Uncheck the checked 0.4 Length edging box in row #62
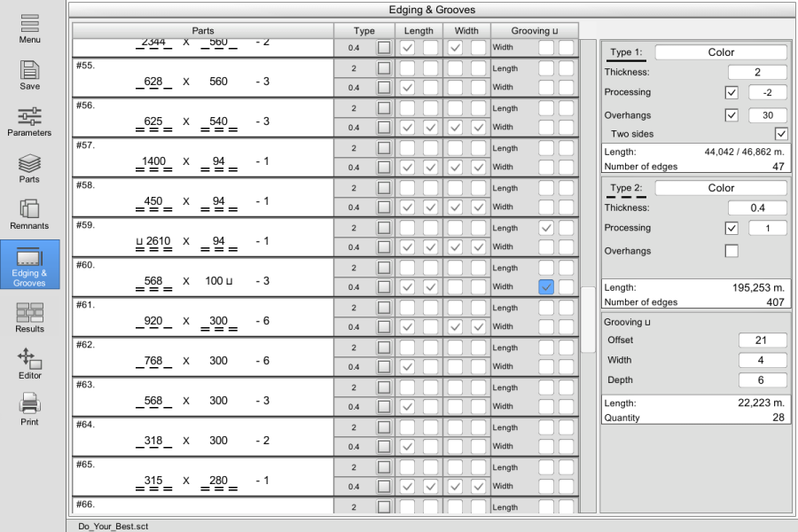This screenshot has height=532, width=798. [407, 366]
